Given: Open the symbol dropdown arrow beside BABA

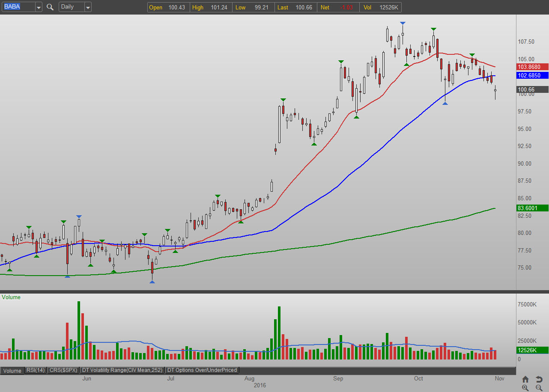Looking at the screenshot, I should tap(39, 7).
